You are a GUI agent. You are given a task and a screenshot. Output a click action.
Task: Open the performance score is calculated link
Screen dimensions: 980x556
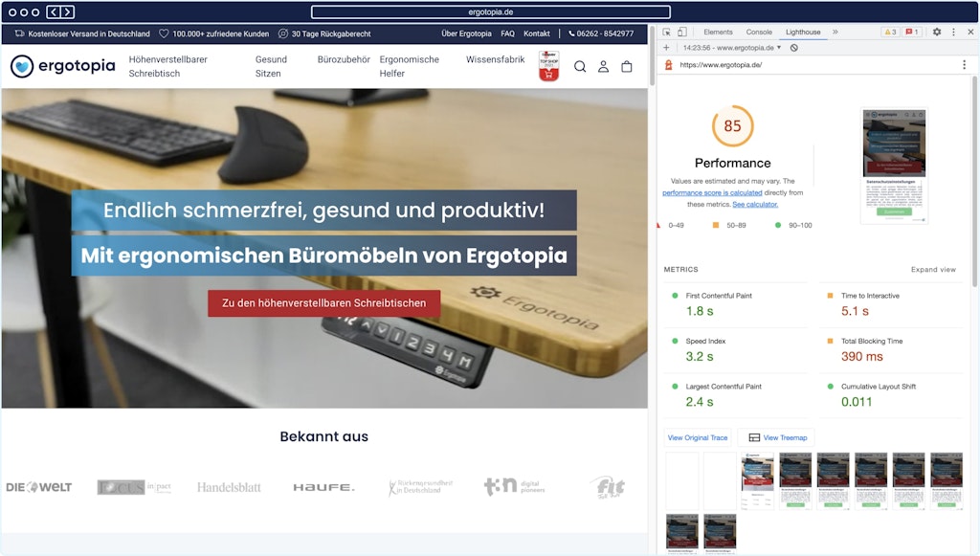(x=712, y=193)
